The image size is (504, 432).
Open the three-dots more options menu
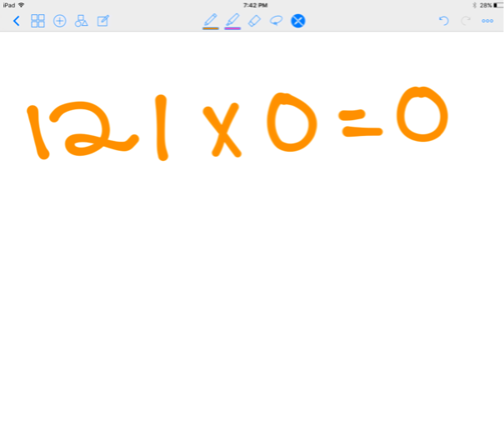point(488,21)
